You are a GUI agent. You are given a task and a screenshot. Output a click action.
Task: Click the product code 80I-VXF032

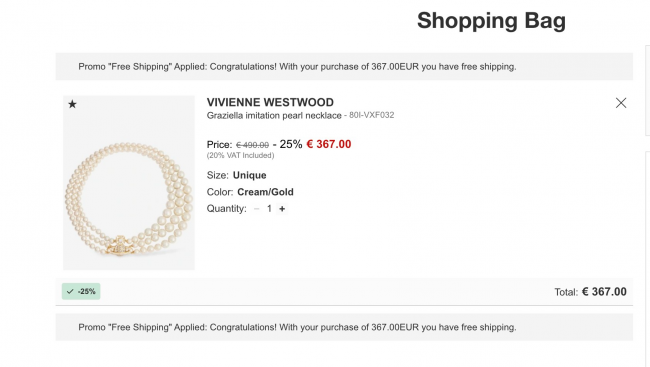pyautogui.click(x=371, y=115)
